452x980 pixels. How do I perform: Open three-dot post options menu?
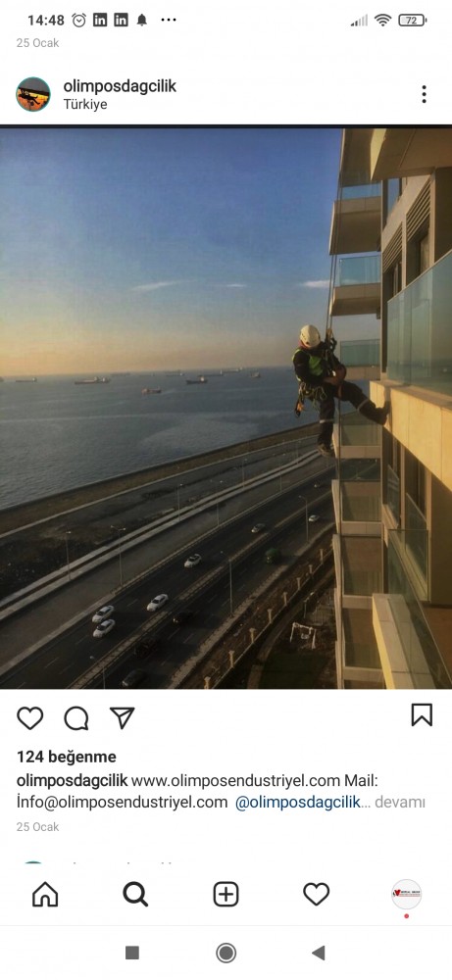[x=424, y=94]
